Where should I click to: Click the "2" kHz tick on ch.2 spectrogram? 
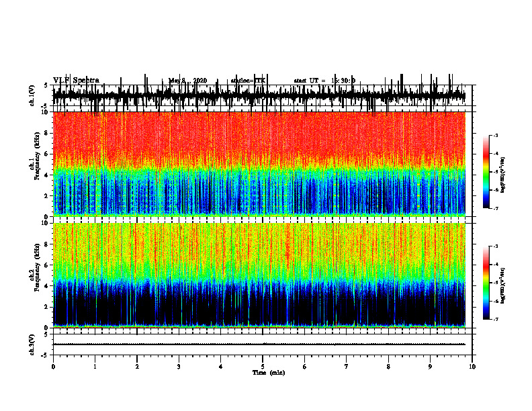point(46,307)
